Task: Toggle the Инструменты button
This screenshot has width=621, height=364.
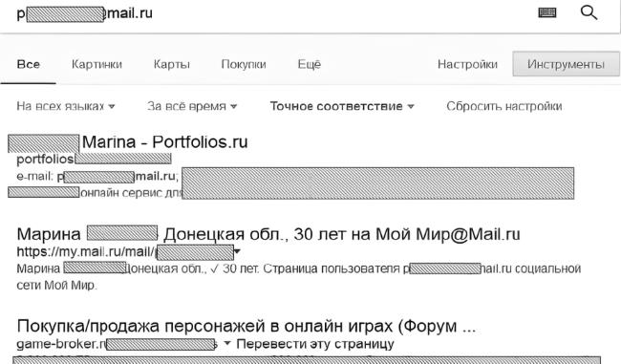Action: point(566,64)
